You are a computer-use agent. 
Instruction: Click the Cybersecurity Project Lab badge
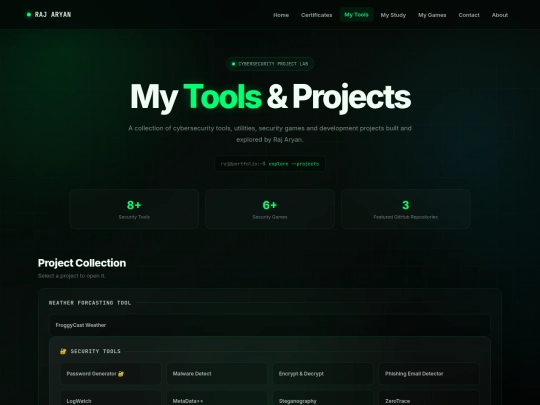tap(270, 64)
